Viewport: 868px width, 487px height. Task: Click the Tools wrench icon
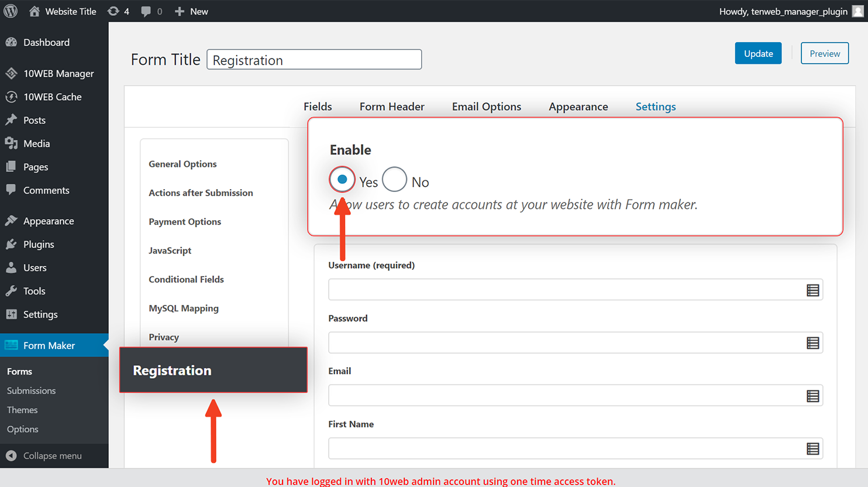[x=11, y=291]
